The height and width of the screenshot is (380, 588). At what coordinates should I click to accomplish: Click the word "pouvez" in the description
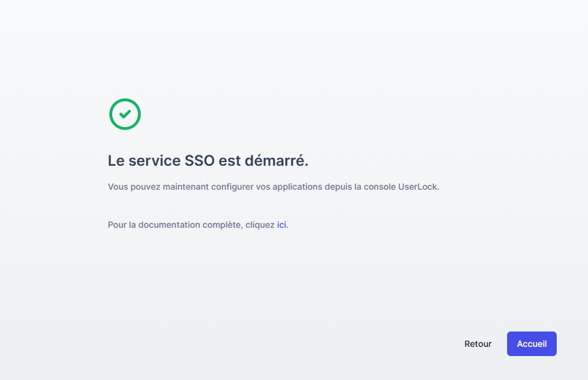pos(145,187)
